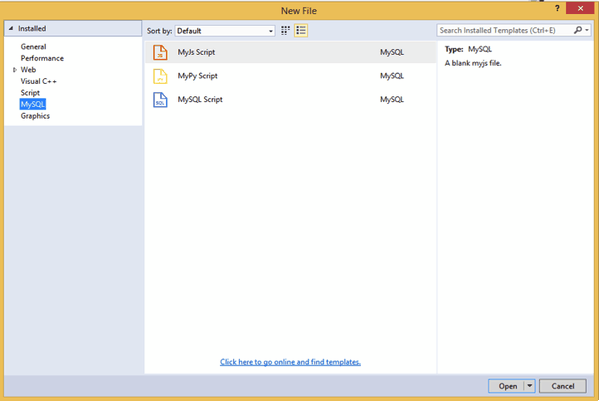Viewport: 599px width, 401px height.
Task: Follow the find templates online link
Action: pos(290,362)
